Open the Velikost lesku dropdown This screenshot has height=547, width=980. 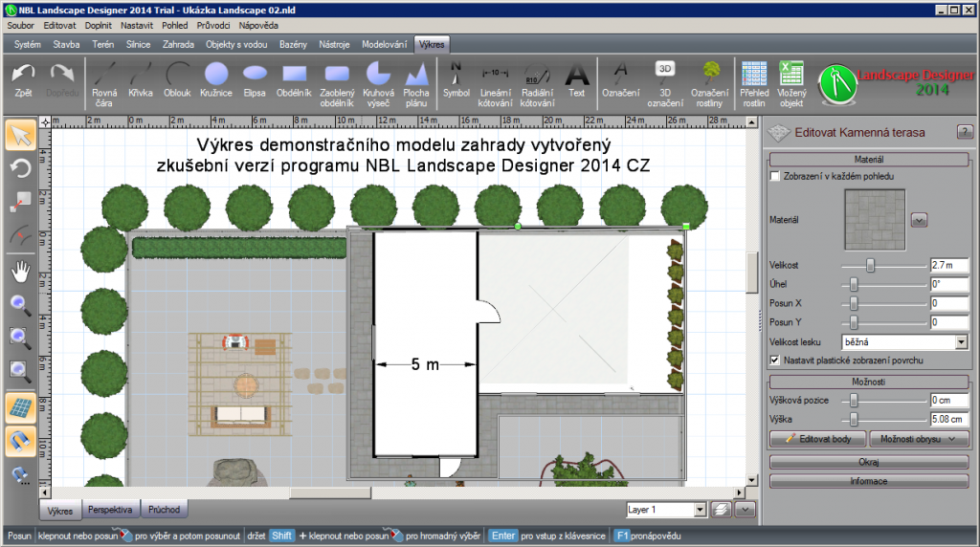click(x=961, y=342)
